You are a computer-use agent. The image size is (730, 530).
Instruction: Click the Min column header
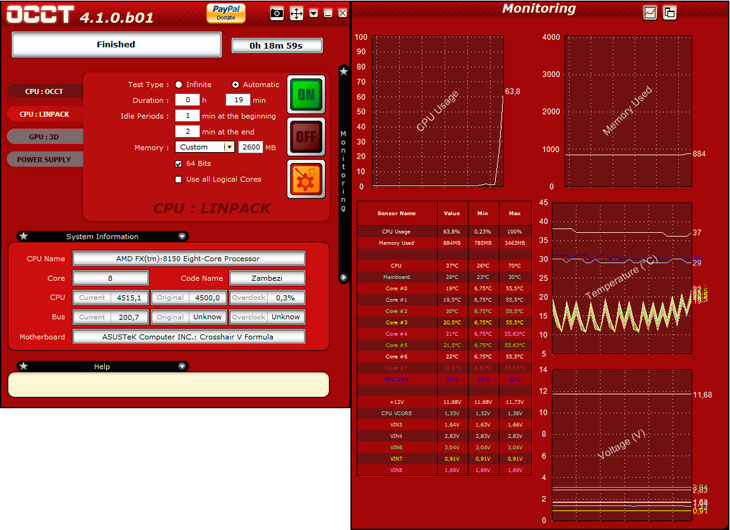pos(483,213)
